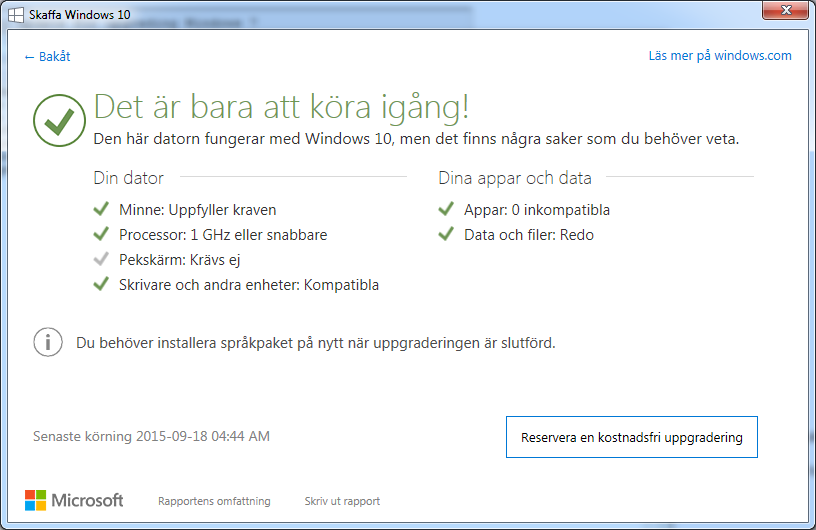This screenshot has width=816, height=530.
Task: Click 'Senaste körning 2015-09-18 04:44 AM' text
Action: tap(151, 436)
